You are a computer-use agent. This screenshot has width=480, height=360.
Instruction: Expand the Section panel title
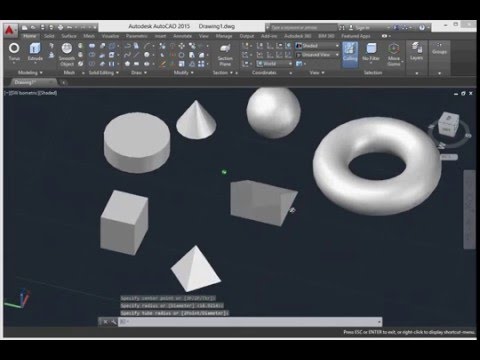pyautogui.click(x=223, y=72)
